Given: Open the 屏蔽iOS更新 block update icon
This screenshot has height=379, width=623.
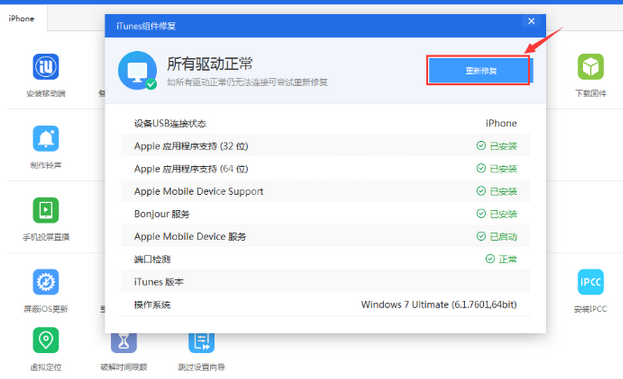Looking at the screenshot, I should click(46, 282).
